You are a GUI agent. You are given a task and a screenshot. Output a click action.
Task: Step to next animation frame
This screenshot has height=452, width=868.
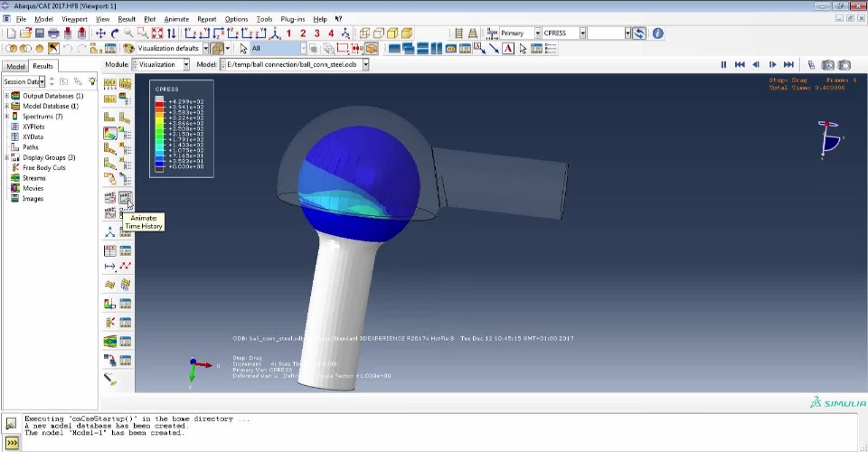click(x=772, y=65)
